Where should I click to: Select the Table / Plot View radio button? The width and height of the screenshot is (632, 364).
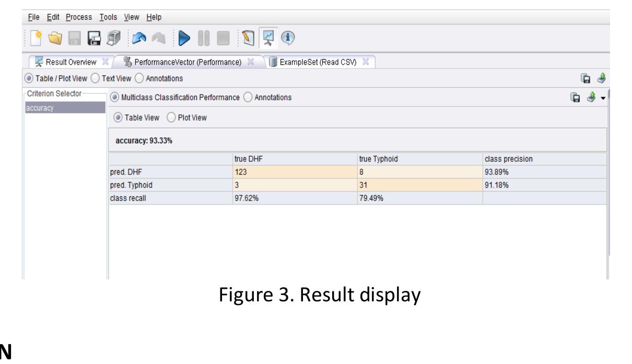[x=30, y=79]
